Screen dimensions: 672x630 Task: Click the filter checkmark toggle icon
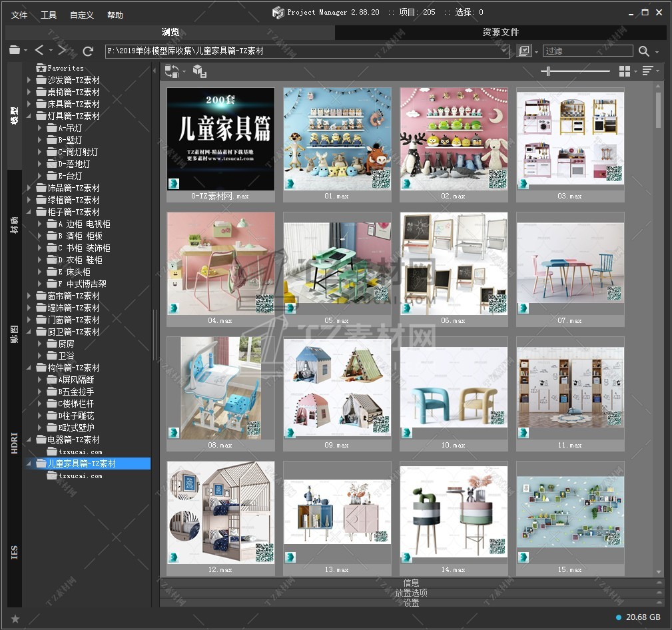[x=524, y=51]
